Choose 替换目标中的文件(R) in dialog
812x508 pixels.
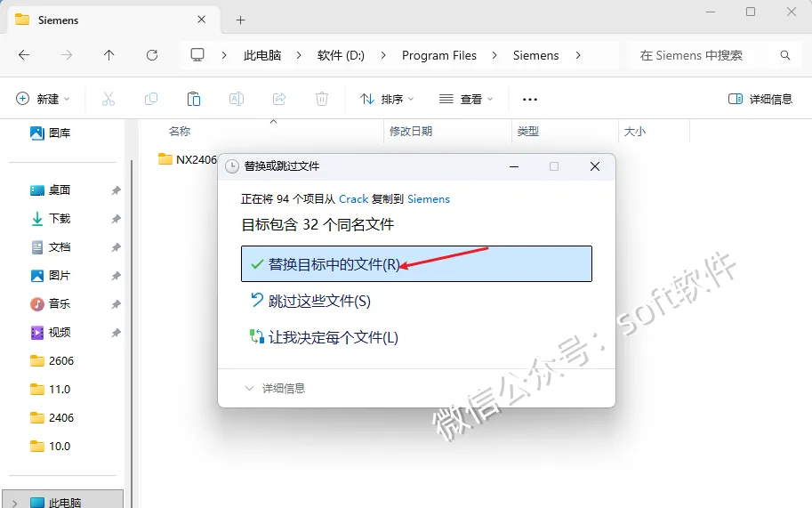click(x=416, y=264)
